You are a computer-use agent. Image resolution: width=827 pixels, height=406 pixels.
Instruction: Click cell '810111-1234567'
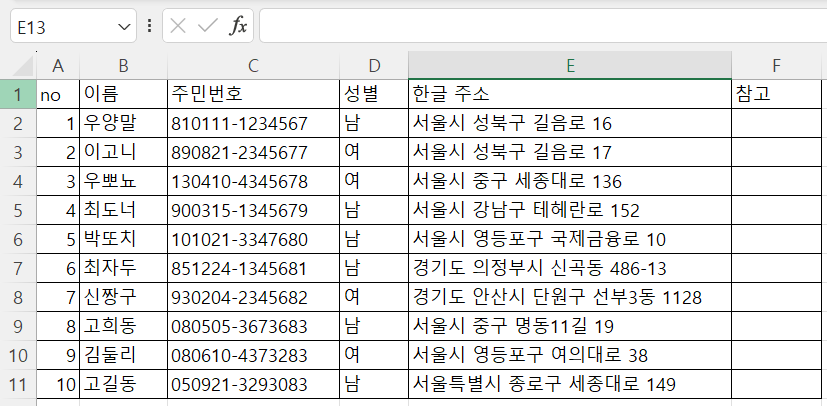(x=254, y=123)
